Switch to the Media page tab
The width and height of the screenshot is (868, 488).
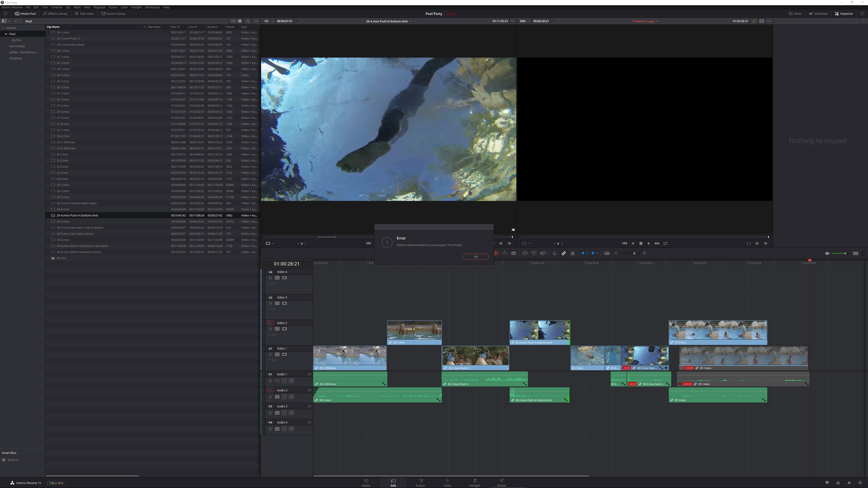(x=366, y=483)
